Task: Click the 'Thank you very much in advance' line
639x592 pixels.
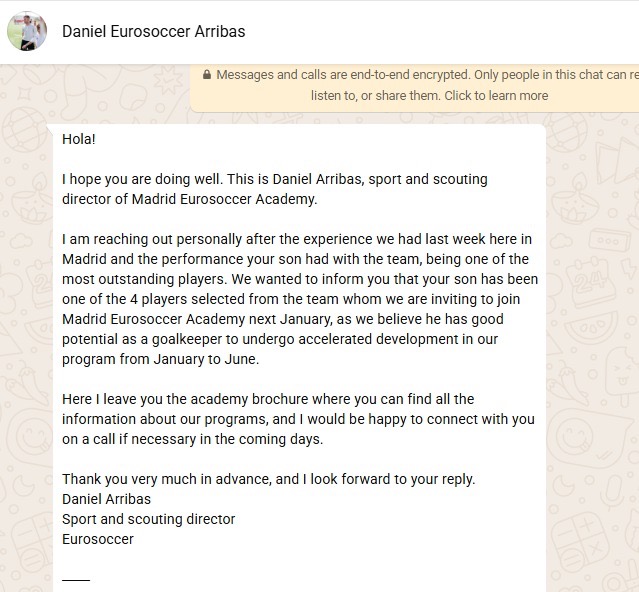Action: pos(268,479)
